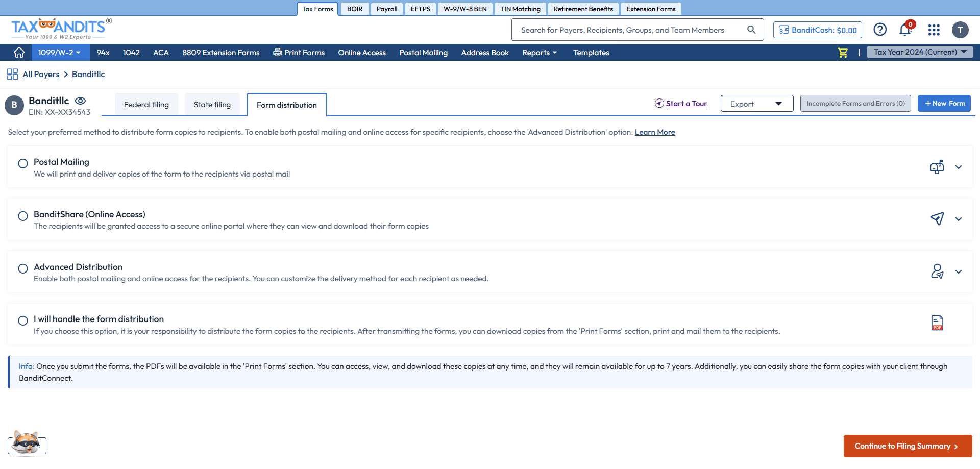
Task: Click the TaxBandits logo
Action: (61, 29)
